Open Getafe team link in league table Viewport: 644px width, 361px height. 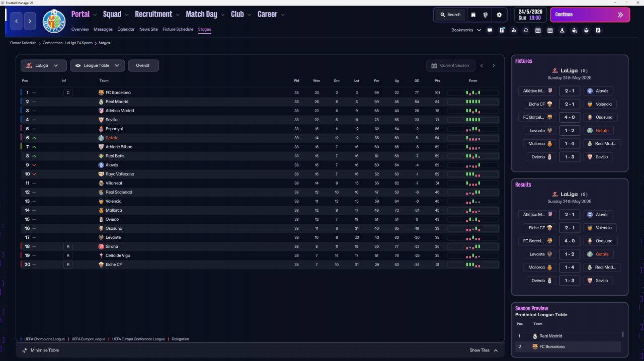click(112, 138)
